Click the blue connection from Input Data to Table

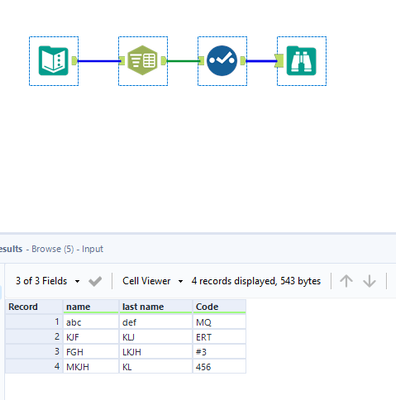point(98,61)
